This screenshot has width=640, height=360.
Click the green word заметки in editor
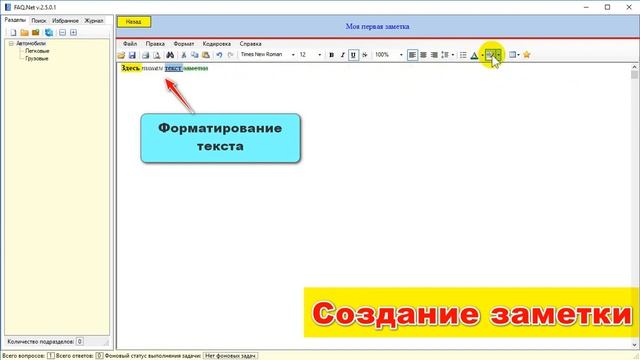pyautogui.click(x=196, y=69)
